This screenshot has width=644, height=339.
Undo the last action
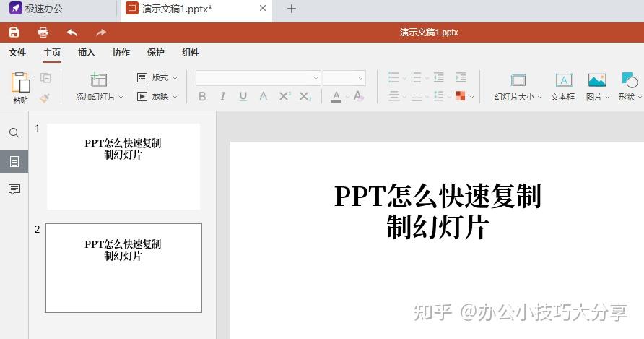pos(72,33)
